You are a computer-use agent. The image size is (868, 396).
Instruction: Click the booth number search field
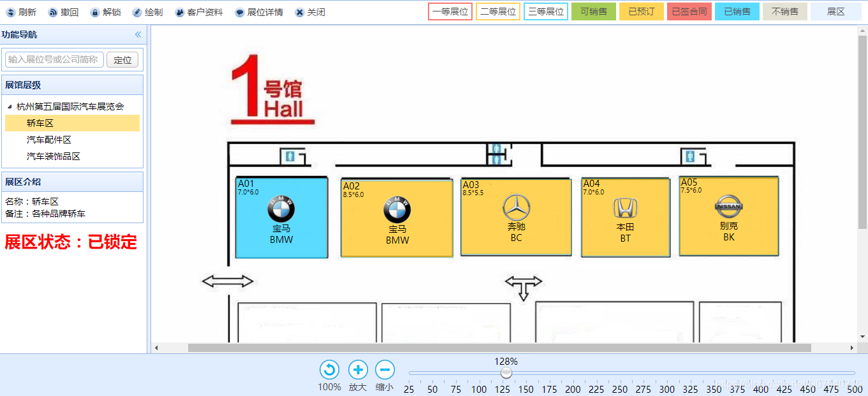[x=54, y=59]
